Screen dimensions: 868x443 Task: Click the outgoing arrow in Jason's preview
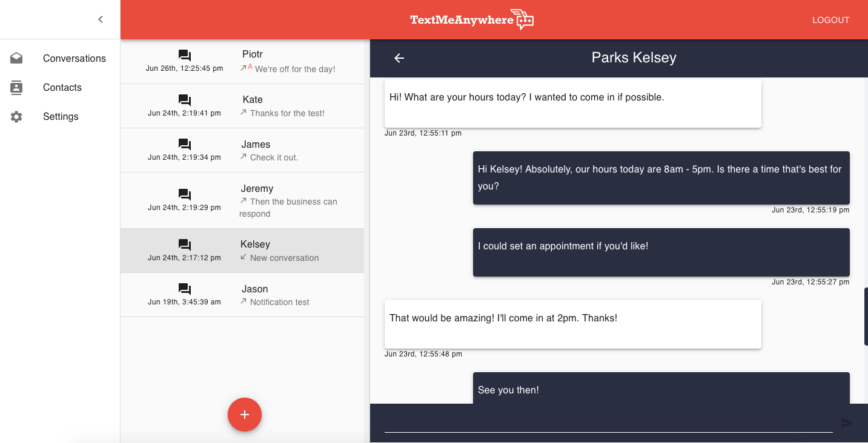pyautogui.click(x=244, y=301)
